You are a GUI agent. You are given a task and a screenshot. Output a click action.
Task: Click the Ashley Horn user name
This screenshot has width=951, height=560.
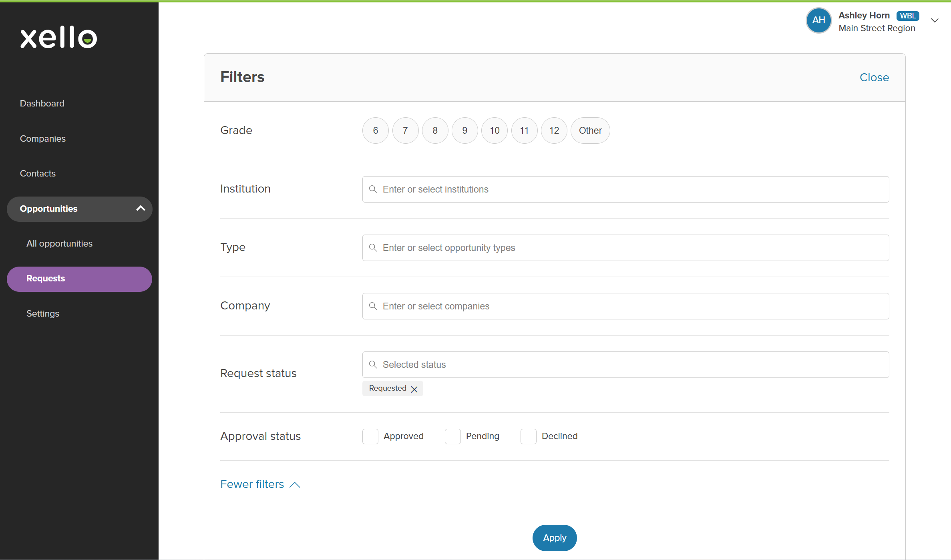coord(864,15)
